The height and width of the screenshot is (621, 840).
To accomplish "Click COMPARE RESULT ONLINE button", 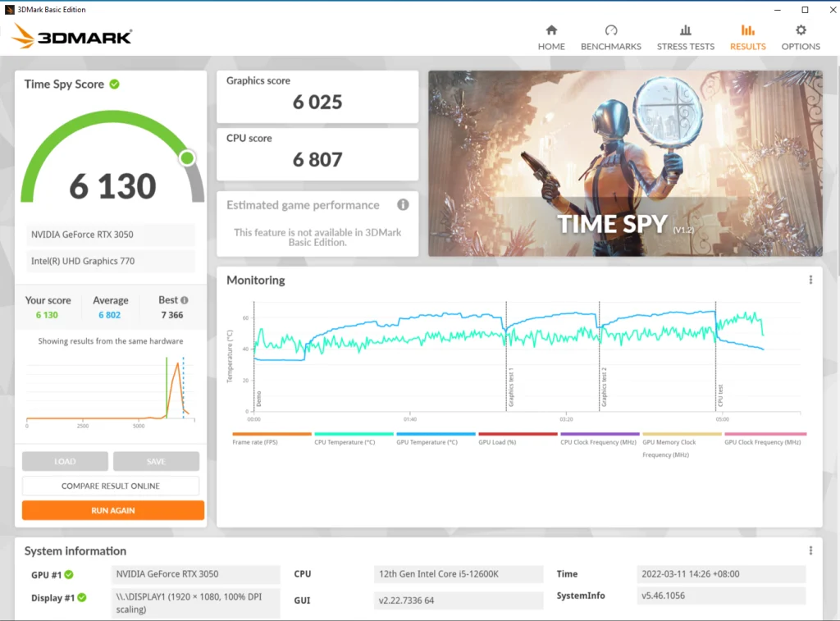I will 111,486.
